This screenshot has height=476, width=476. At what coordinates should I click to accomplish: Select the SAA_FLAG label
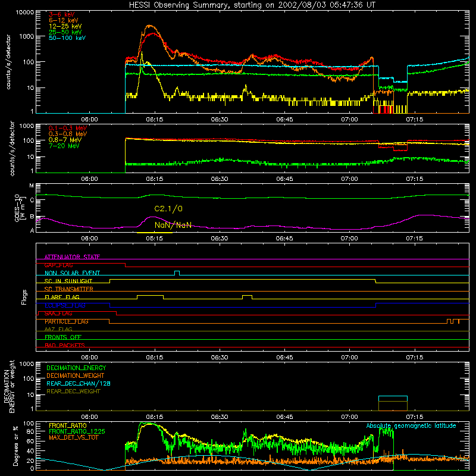point(58,313)
